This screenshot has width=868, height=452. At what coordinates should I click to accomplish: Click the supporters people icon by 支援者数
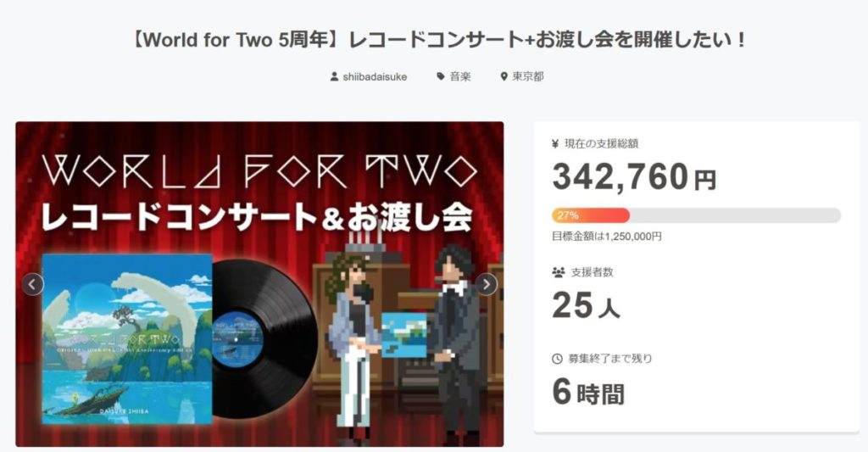pyautogui.click(x=559, y=272)
